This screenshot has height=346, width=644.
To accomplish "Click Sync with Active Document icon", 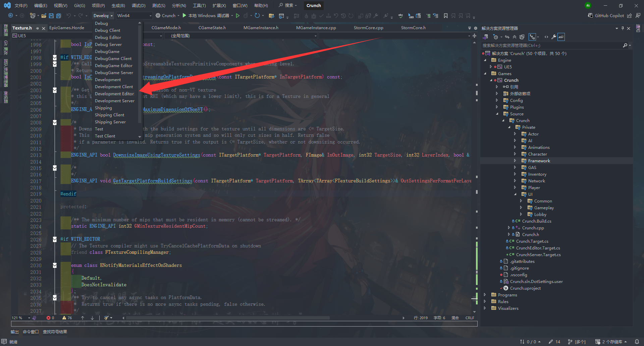I will click(507, 37).
